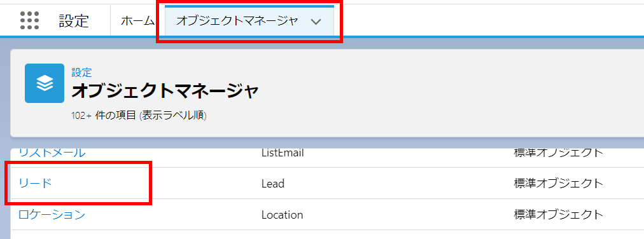Open the リストメール object link
Screen dimensions: 644x239
(52, 153)
